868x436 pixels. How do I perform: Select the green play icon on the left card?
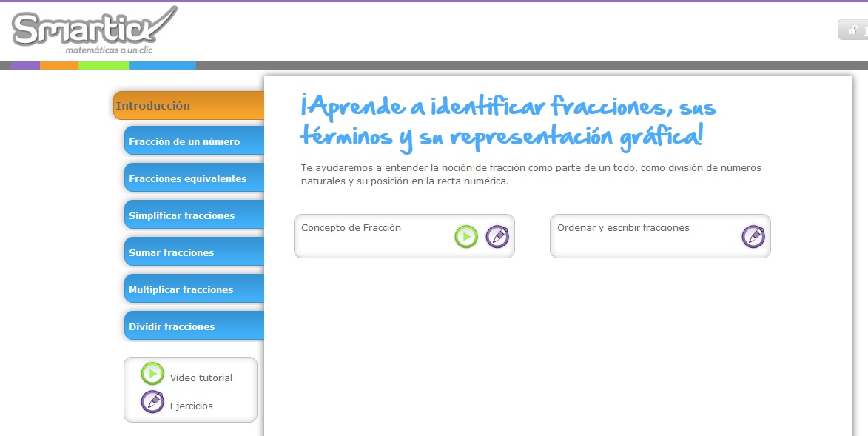pyautogui.click(x=465, y=236)
